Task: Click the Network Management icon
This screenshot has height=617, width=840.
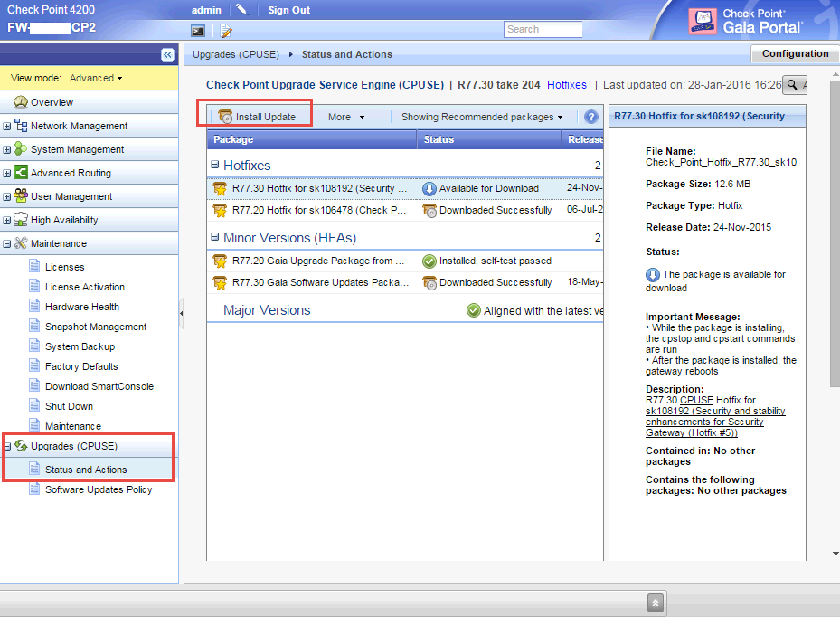Action: [21, 126]
